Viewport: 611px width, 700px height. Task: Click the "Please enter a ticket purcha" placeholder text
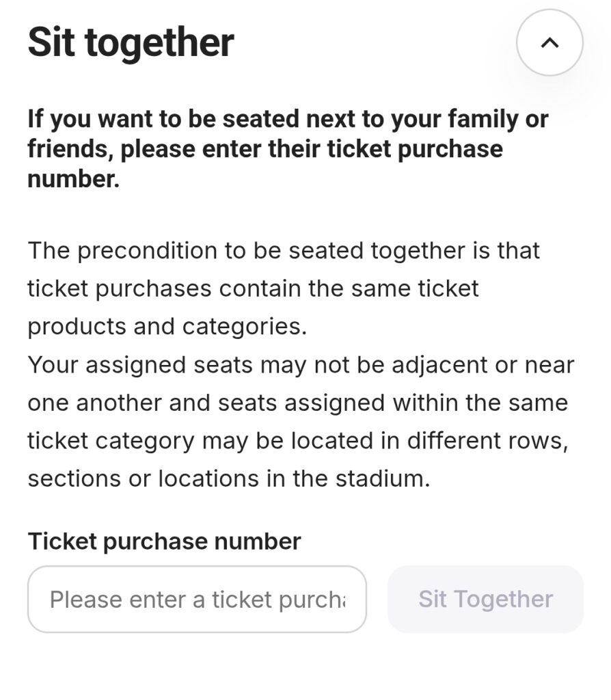pos(197,600)
